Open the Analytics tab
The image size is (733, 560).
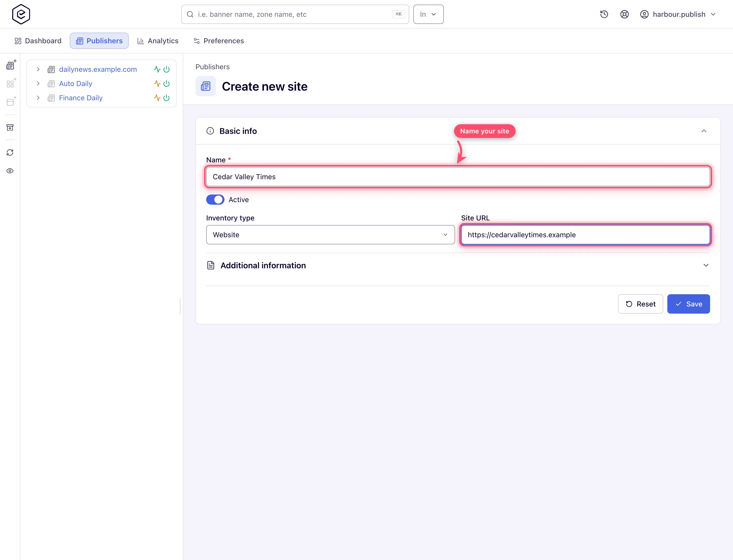(158, 41)
